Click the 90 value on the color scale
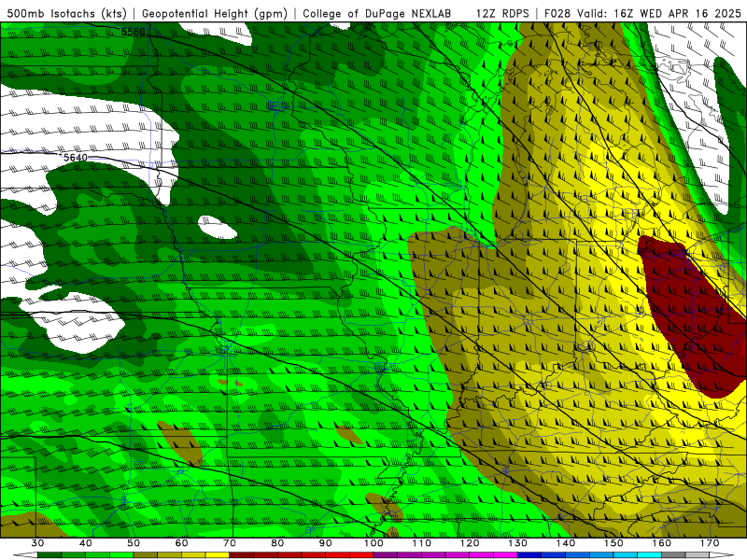Image resolution: width=747 pixels, height=560 pixels. (325, 543)
